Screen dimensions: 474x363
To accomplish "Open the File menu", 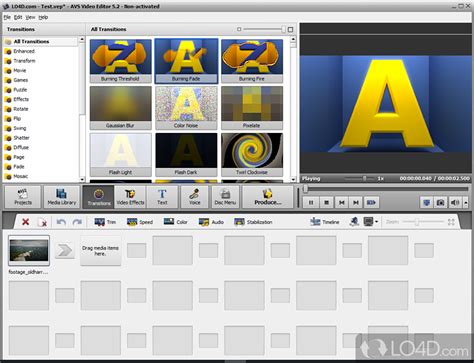I will [7, 17].
